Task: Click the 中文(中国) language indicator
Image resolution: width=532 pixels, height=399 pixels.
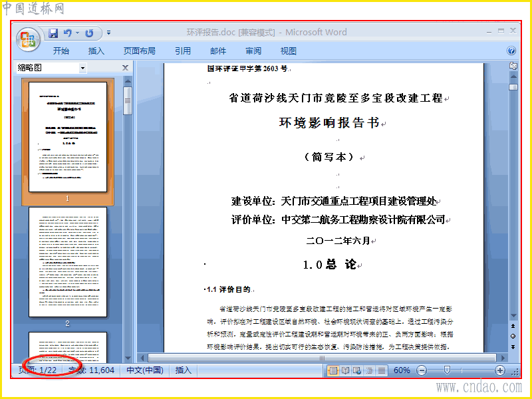Action: tap(145, 370)
